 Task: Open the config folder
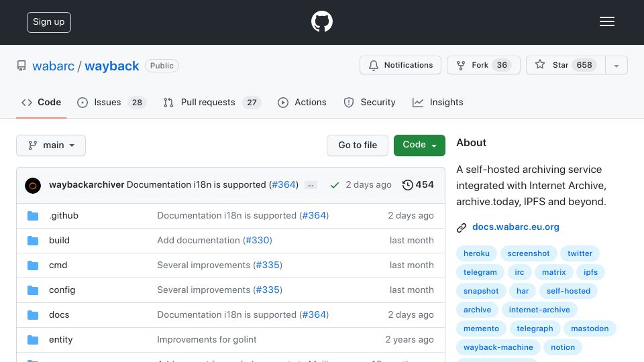coord(62,290)
